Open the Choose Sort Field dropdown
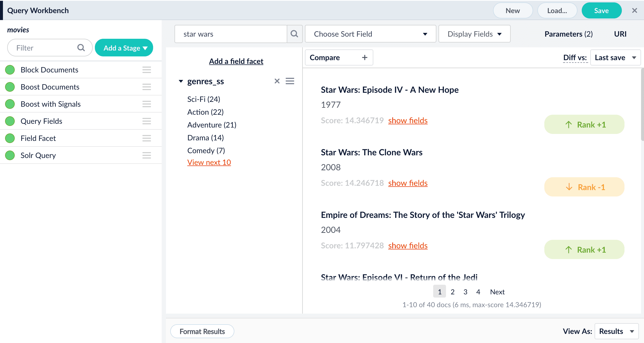This screenshot has width=644, height=343. [x=370, y=34]
